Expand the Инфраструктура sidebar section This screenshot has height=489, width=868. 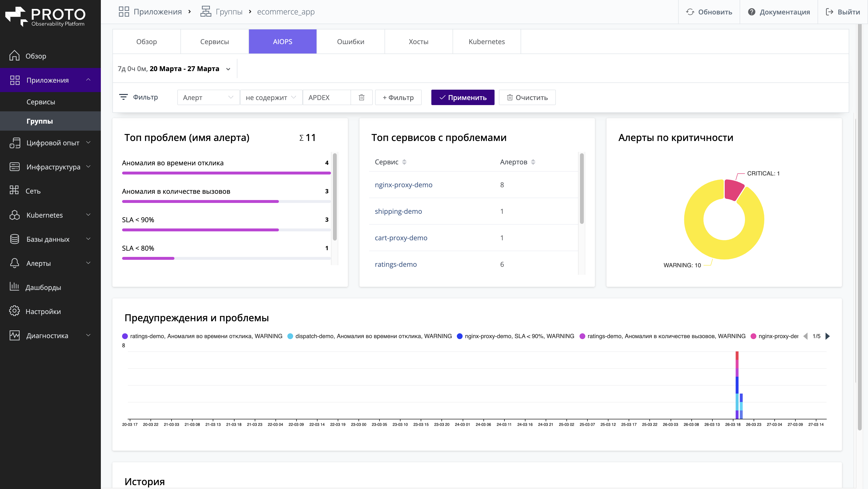[88, 167]
